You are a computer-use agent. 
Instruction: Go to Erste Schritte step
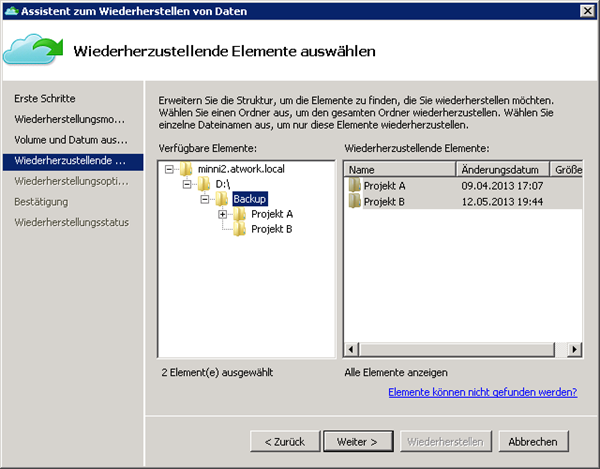[x=45, y=99]
